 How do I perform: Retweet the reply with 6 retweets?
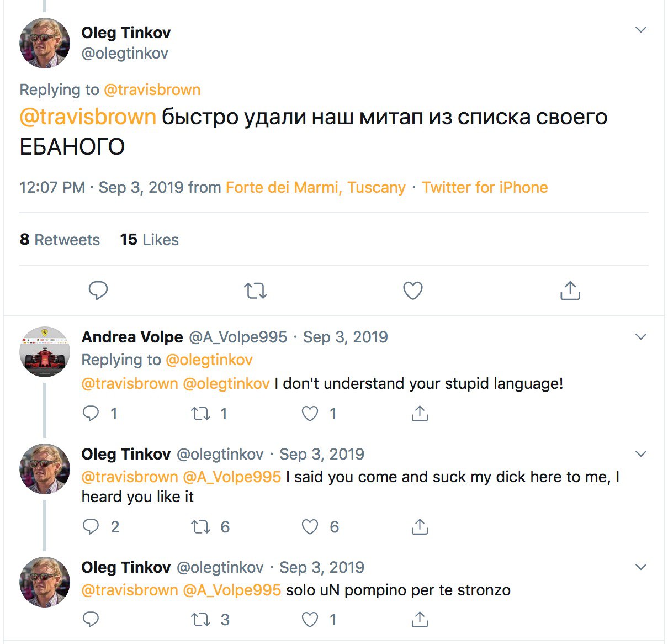pyautogui.click(x=200, y=527)
